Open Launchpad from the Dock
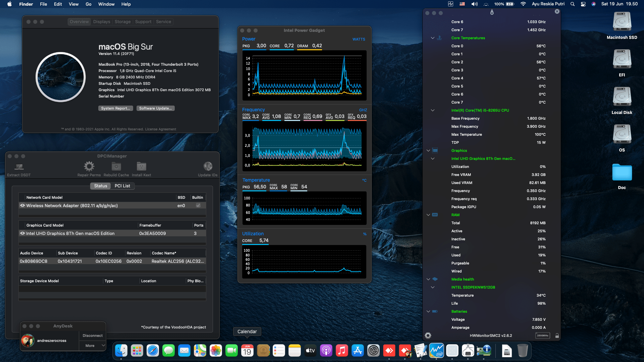Image resolution: width=644 pixels, height=362 pixels. click(x=137, y=351)
